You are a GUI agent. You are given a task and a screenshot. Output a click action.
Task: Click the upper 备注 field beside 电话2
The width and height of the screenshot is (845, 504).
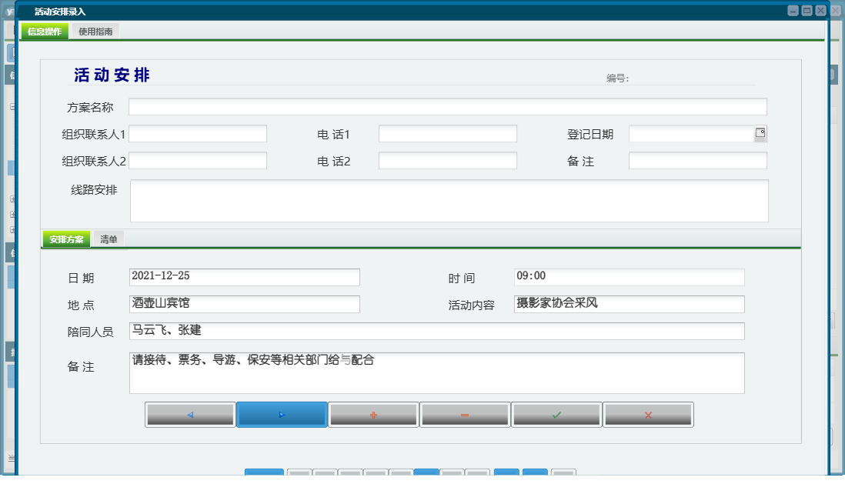[698, 161]
